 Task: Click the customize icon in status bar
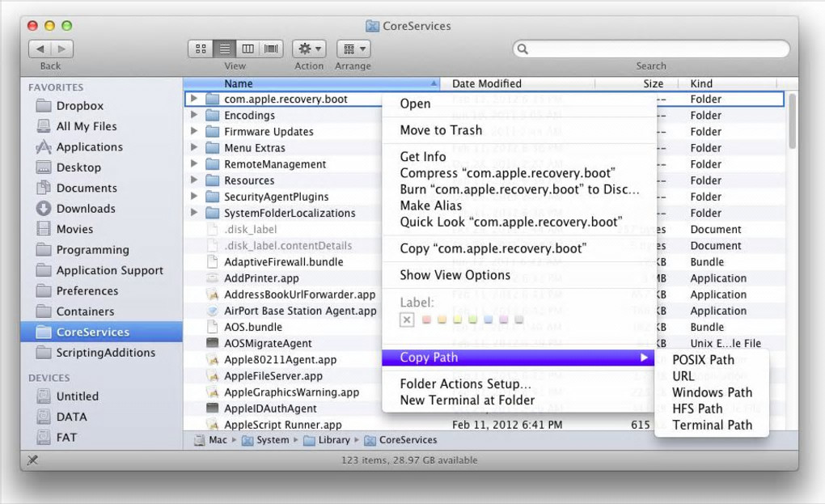click(x=32, y=460)
